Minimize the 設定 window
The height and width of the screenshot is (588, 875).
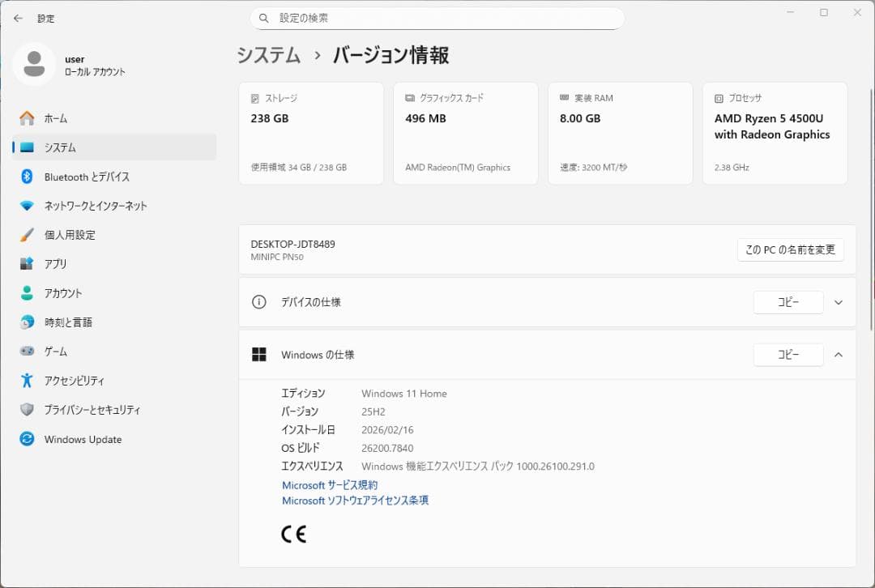(790, 12)
